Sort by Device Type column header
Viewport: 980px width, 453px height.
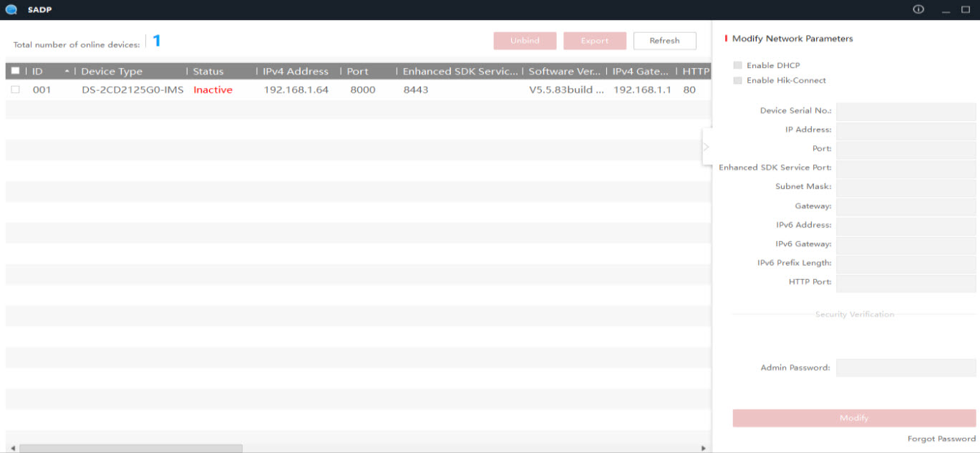pos(112,72)
